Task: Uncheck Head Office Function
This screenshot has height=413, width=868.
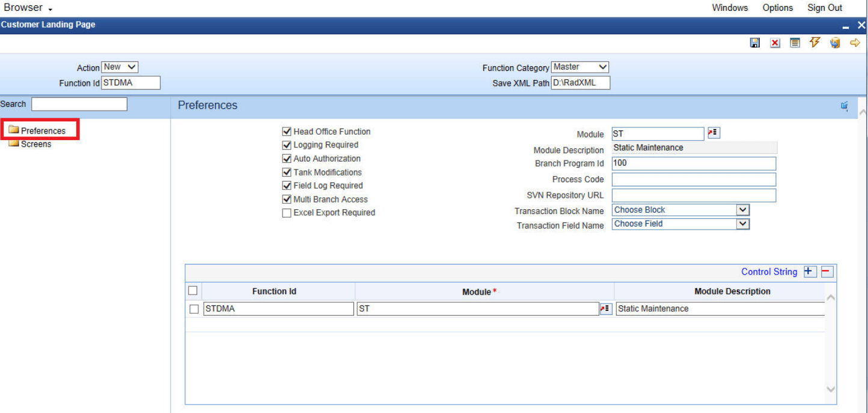Action: (287, 131)
